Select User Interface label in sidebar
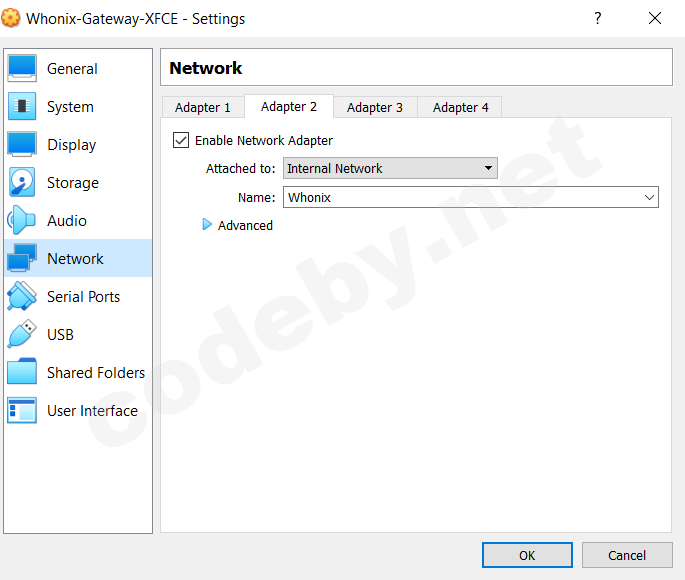This screenshot has width=685, height=580. point(93,411)
